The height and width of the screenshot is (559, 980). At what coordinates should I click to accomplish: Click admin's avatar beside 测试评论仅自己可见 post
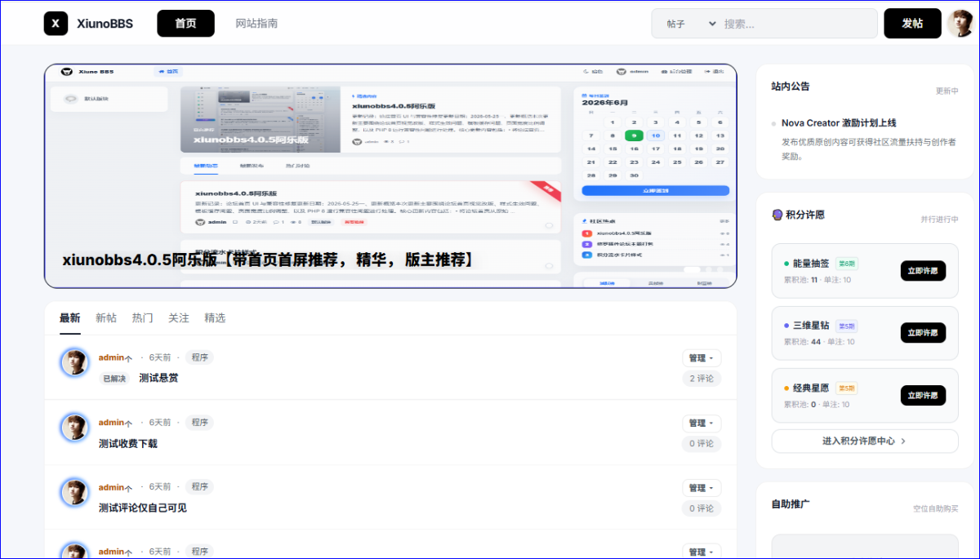click(74, 492)
